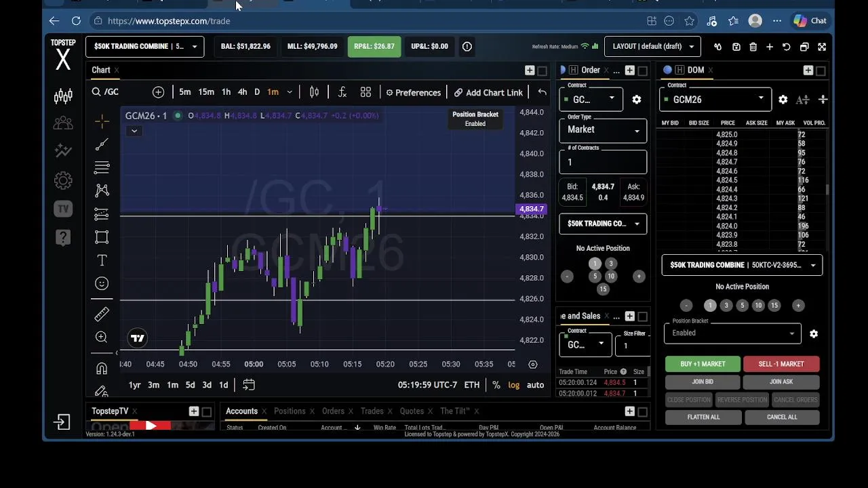
Task: Toggle the magnet snap mode
Action: (102, 368)
